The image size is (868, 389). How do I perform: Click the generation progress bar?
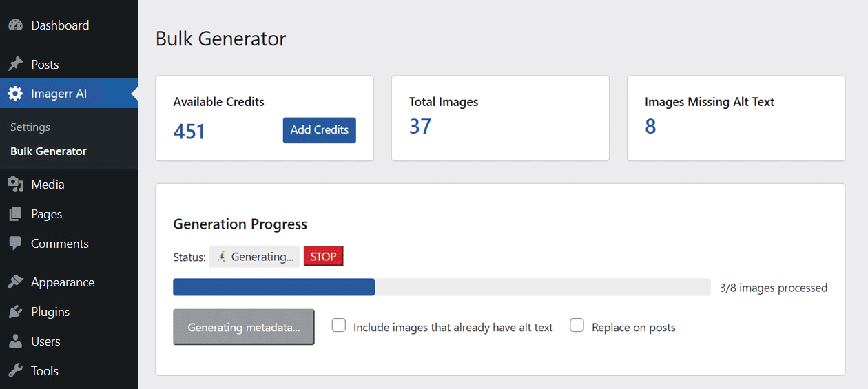(x=442, y=287)
